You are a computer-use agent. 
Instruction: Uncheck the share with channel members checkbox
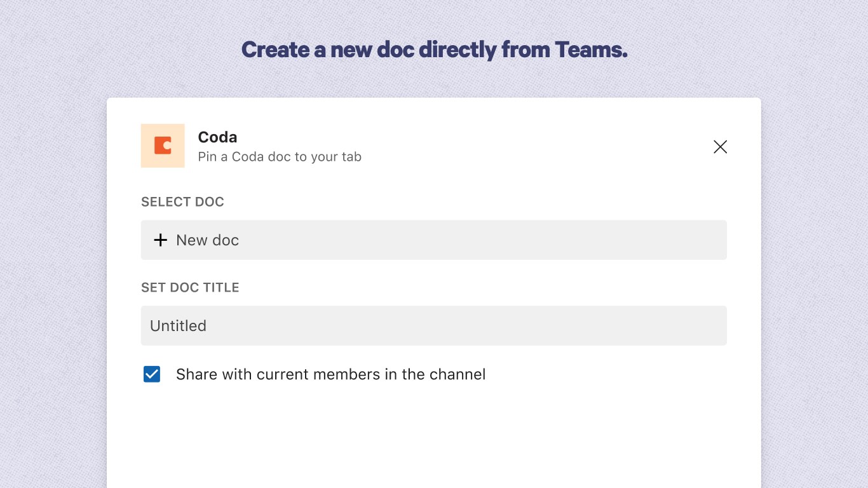pyautogui.click(x=152, y=374)
